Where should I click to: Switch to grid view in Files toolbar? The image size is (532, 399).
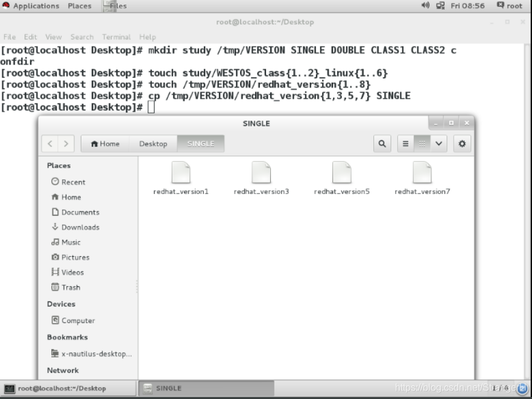[x=422, y=143]
